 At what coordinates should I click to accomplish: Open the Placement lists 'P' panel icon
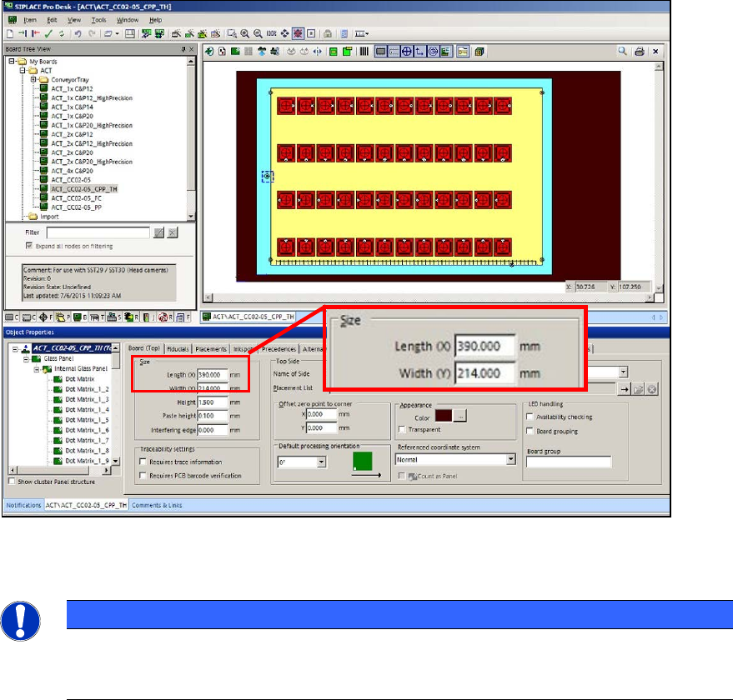coord(63,317)
